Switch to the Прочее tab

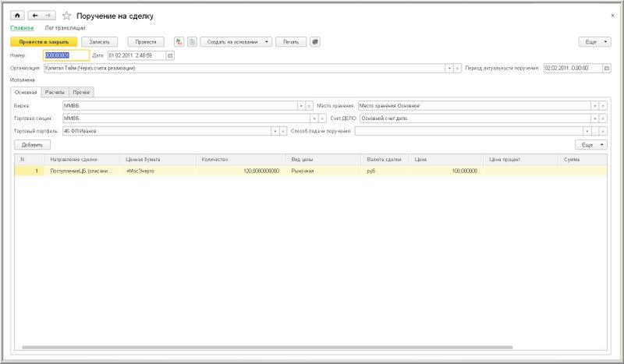[x=82, y=92]
